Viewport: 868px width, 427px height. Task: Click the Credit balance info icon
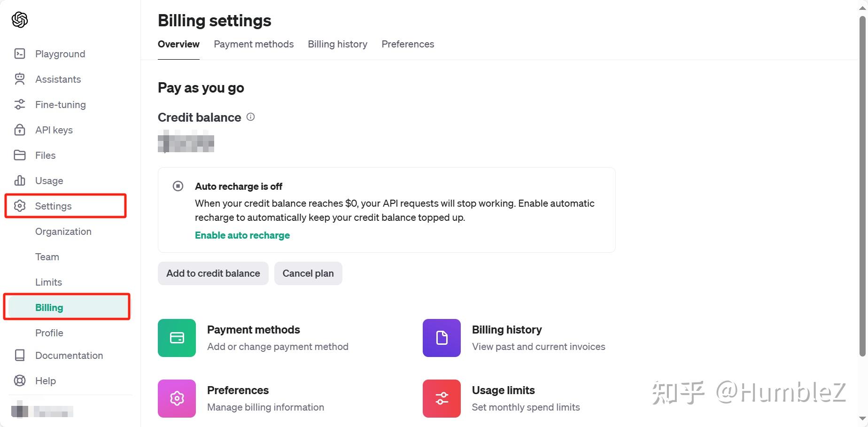(x=251, y=117)
